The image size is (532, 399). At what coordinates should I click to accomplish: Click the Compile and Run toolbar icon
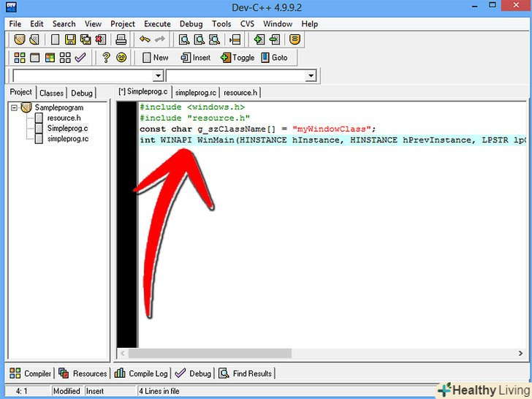click(x=50, y=58)
